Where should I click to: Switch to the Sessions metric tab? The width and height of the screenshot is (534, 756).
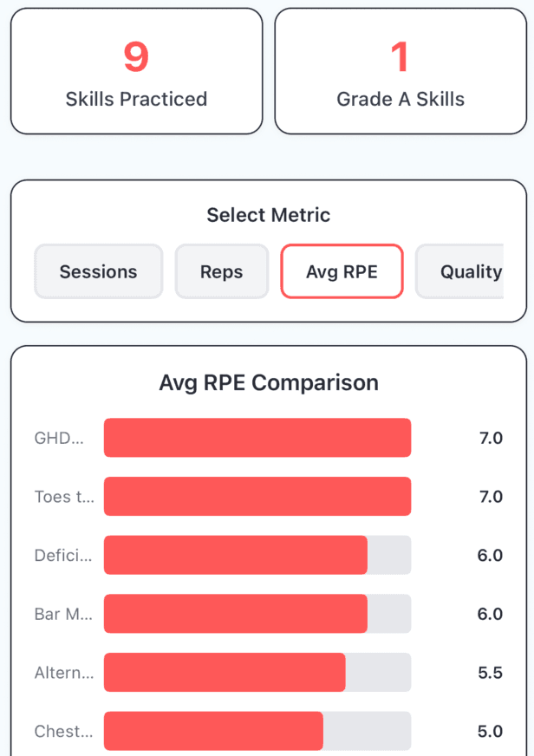(x=98, y=271)
